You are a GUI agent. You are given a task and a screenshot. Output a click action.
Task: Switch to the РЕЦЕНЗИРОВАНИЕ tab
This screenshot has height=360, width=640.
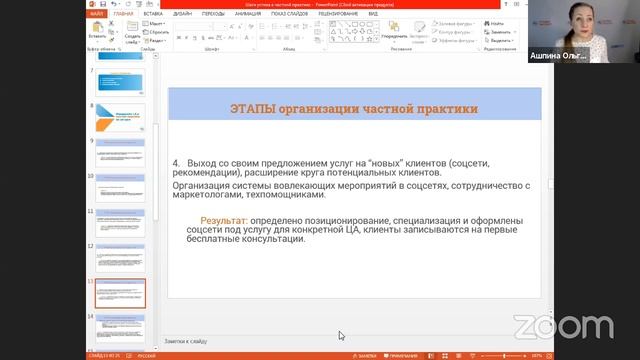click(x=338, y=14)
